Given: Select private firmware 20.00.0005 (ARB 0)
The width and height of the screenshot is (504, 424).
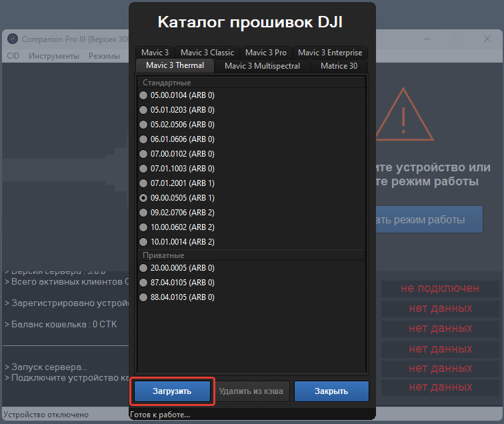Looking at the screenshot, I should tap(143, 268).
